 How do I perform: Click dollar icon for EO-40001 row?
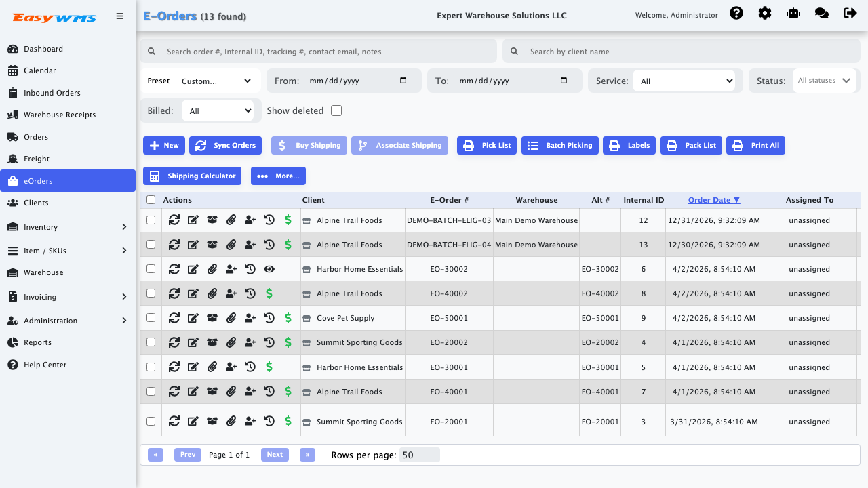288,391
